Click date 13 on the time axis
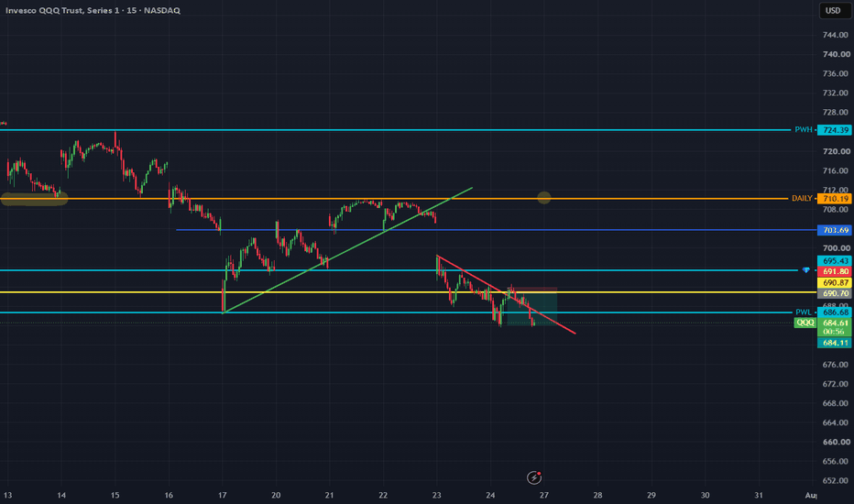 point(7,495)
